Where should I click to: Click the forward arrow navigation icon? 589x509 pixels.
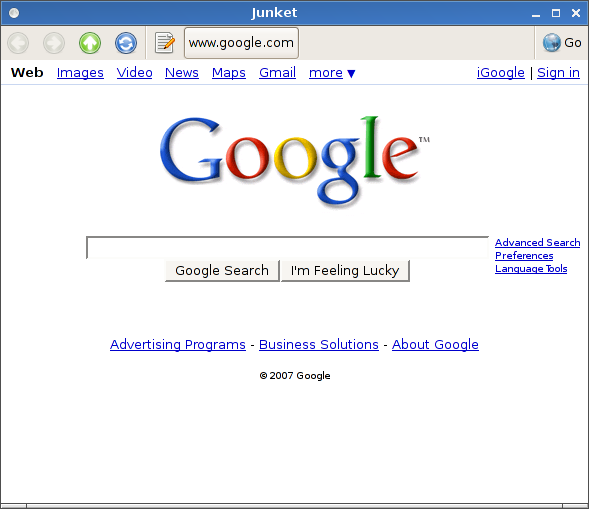54,43
